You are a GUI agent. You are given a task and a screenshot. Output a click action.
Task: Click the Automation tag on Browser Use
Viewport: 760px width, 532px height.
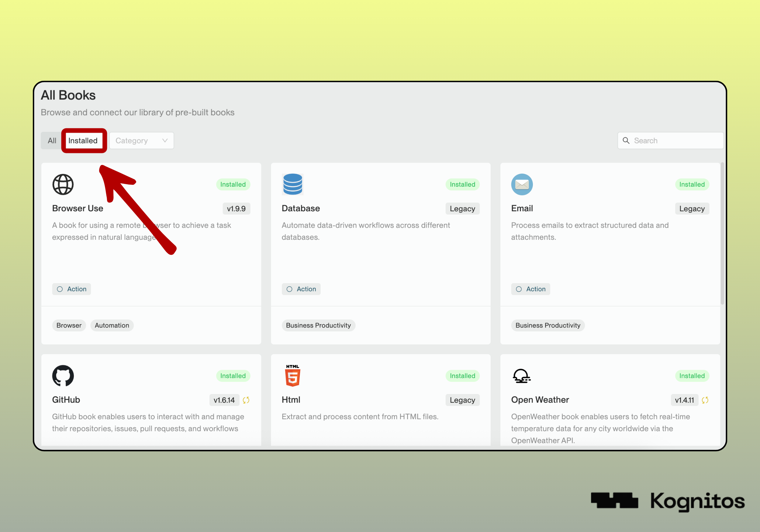pos(112,325)
